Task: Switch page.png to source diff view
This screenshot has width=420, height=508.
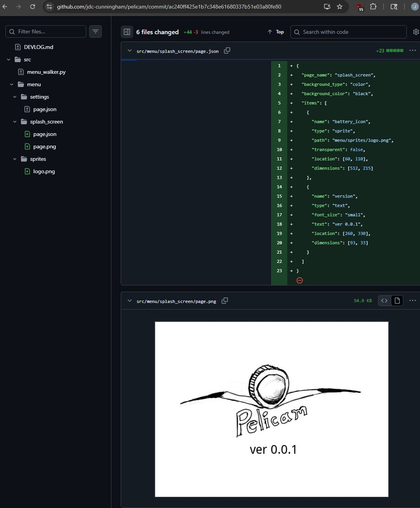Action: point(384,301)
